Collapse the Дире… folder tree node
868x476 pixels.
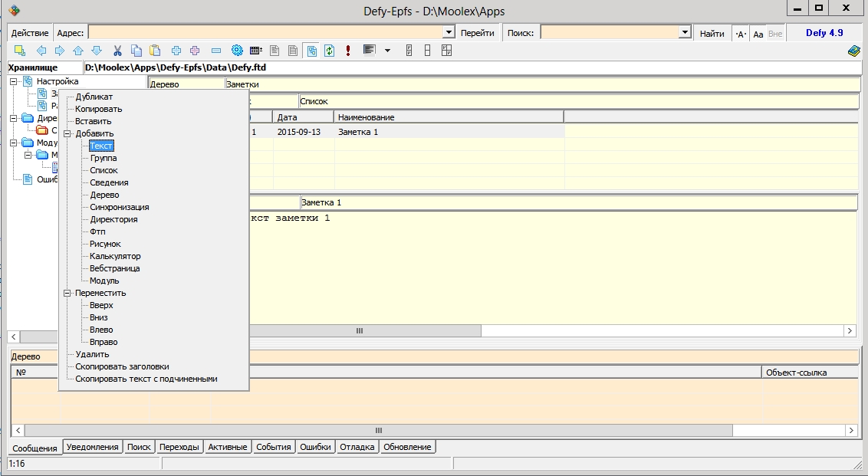coord(13,118)
